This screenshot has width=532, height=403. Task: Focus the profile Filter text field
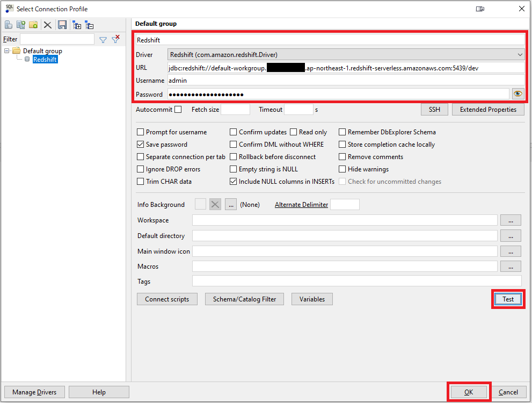pyautogui.click(x=57, y=39)
